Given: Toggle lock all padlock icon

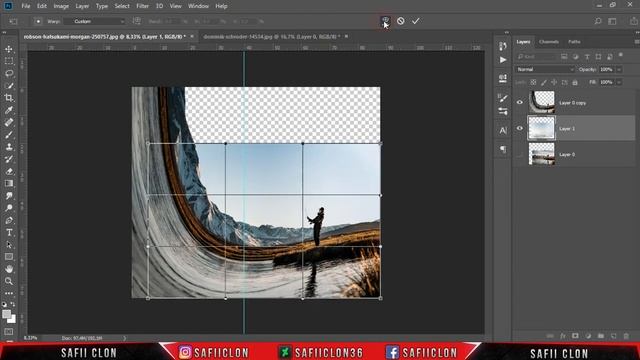Looking at the screenshot, I should (575, 82).
